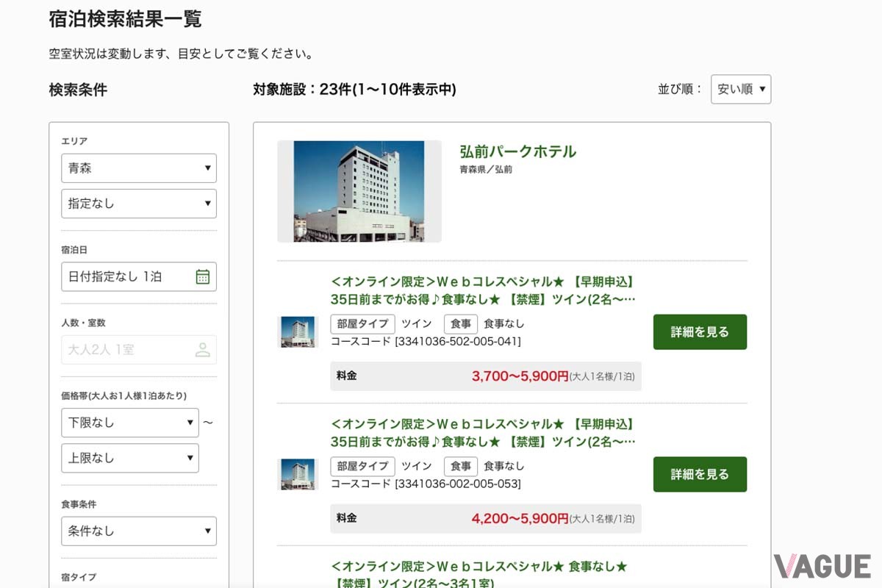Click the 対象施設：23件 results count text
Viewport: 882px width, 588px height.
coord(355,90)
